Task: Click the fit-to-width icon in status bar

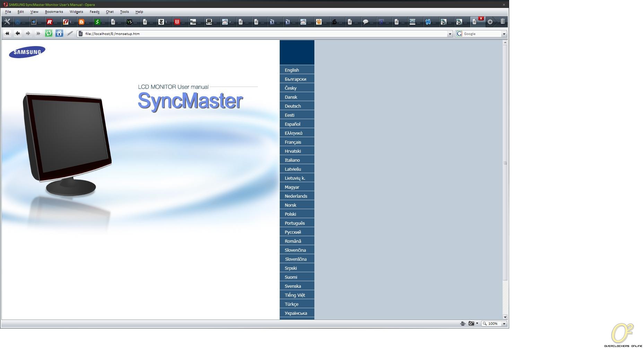Action: (x=462, y=323)
